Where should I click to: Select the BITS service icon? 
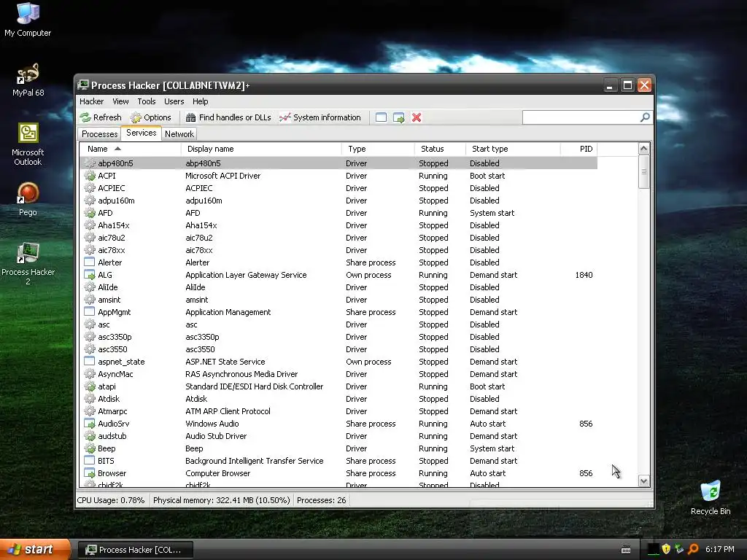(90, 461)
